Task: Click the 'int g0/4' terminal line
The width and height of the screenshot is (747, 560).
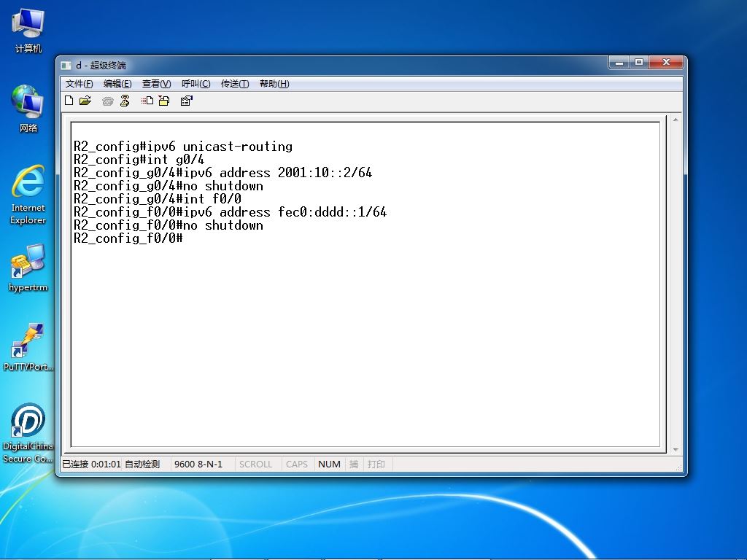Action: click(139, 159)
